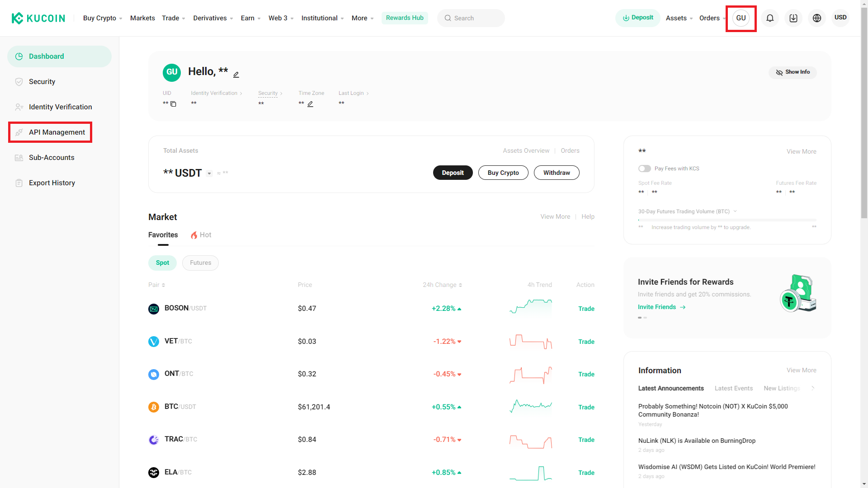The width and height of the screenshot is (868, 488).
Task: Click the Security shield sidebar icon
Action: tap(19, 82)
